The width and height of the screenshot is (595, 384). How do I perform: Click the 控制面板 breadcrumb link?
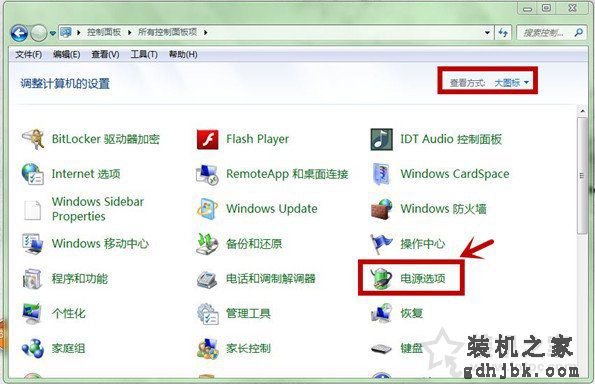tap(104, 32)
